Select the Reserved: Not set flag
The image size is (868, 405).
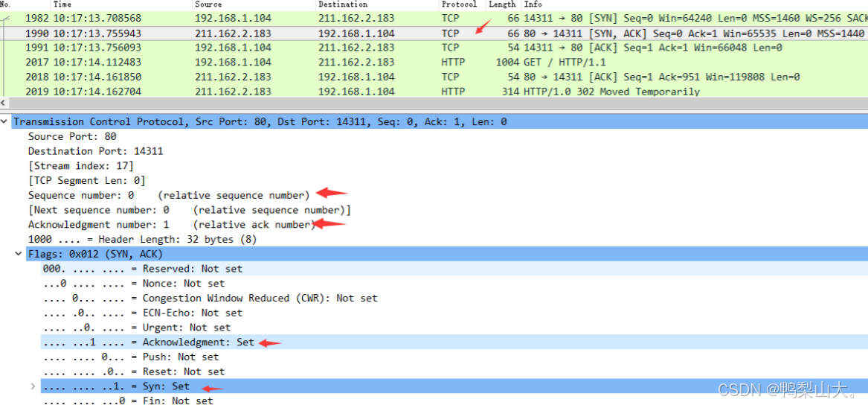pyautogui.click(x=143, y=269)
